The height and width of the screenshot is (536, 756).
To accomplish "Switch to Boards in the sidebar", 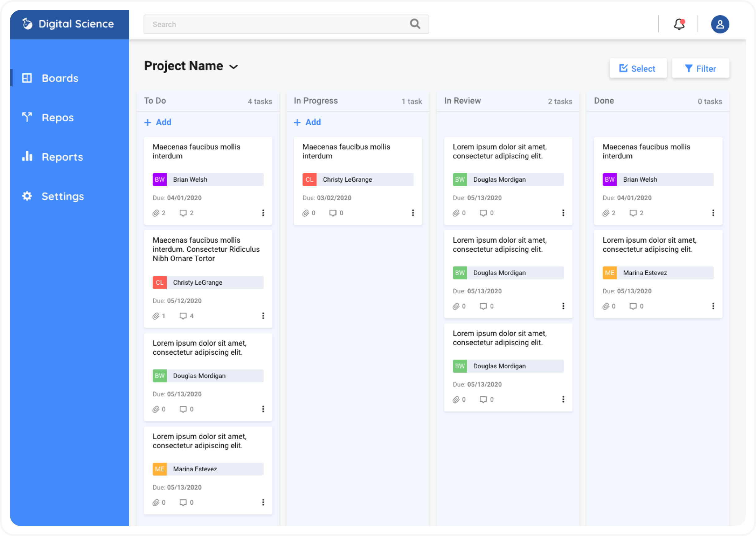I will click(x=60, y=78).
